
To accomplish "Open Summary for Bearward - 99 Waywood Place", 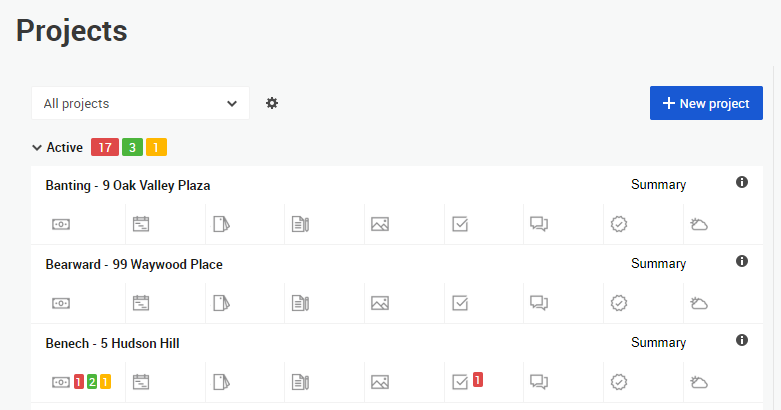I will tap(658, 264).
